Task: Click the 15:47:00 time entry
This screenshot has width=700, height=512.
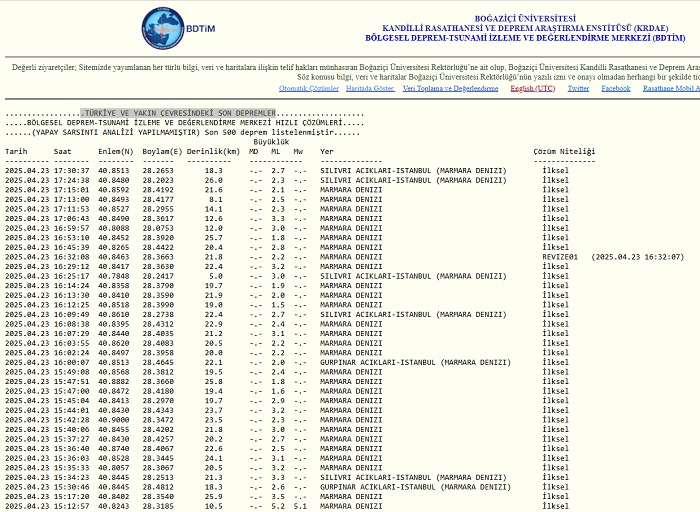Action: pos(71,391)
